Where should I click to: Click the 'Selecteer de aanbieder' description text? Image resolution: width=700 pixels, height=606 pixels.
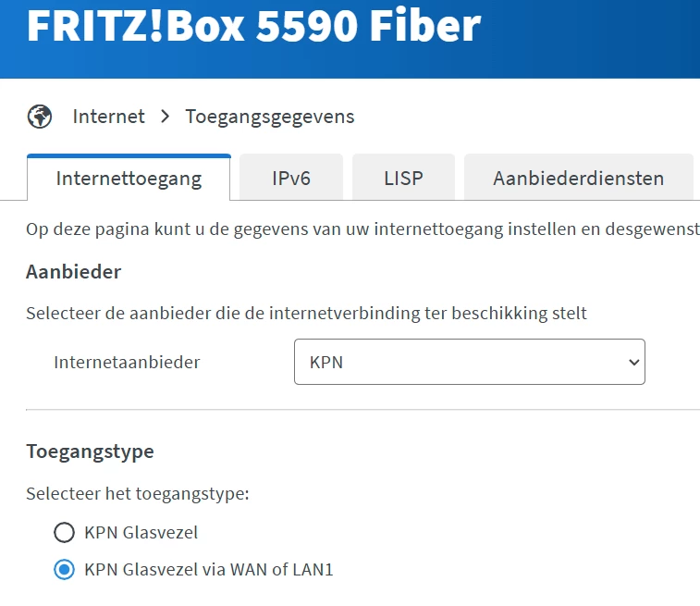click(x=306, y=313)
